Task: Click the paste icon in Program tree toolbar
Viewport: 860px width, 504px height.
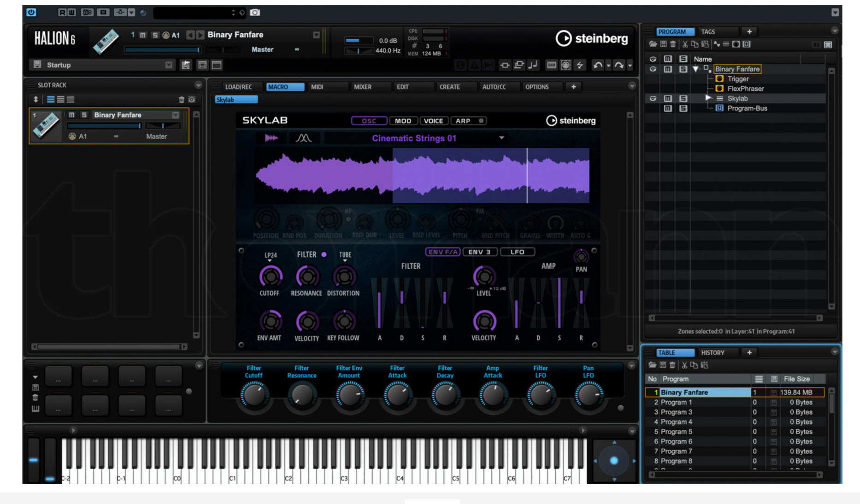Action: [705, 44]
